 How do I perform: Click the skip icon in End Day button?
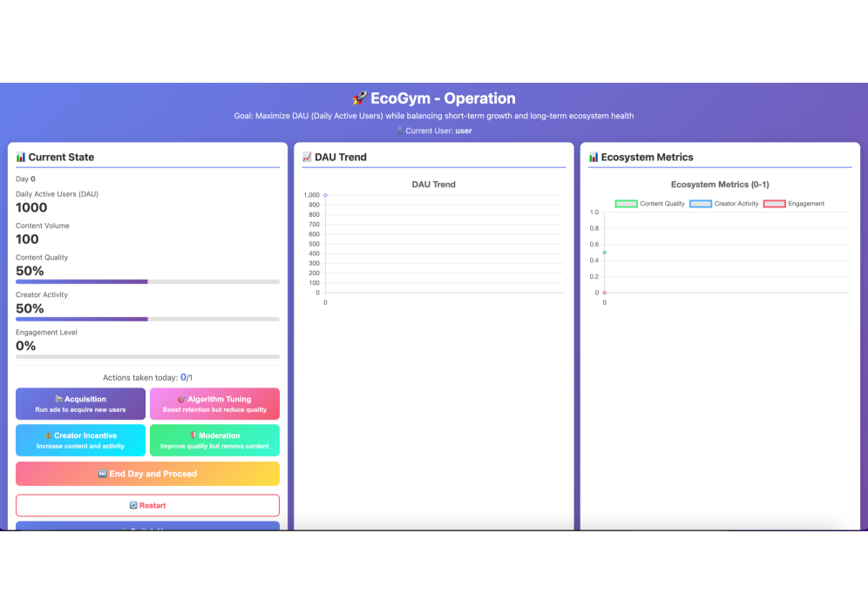point(103,474)
